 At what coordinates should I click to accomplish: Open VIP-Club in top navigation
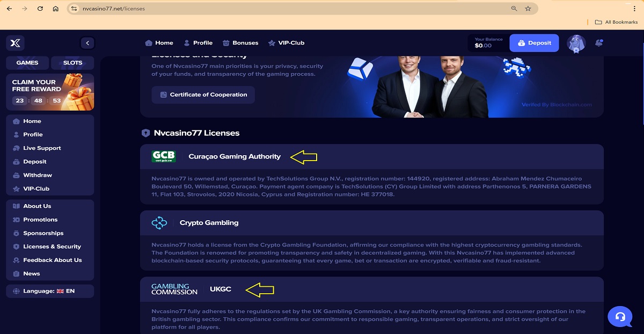286,43
